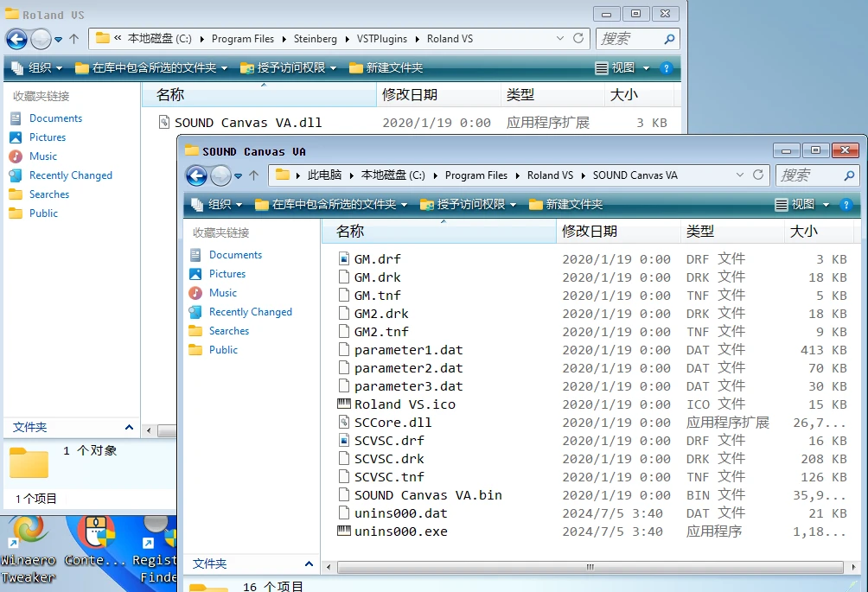Click Steinberg breadcrumb in Roland VS window
This screenshot has height=592, width=868.
coord(315,39)
